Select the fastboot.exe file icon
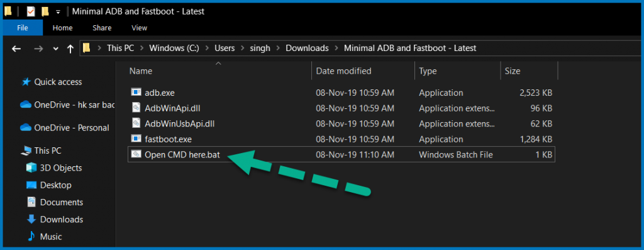The width and height of the screenshot is (644, 250). pyautogui.click(x=136, y=139)
